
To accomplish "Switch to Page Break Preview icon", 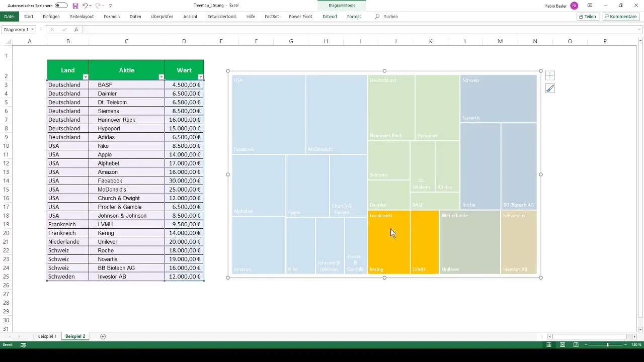I will (576, 345).
